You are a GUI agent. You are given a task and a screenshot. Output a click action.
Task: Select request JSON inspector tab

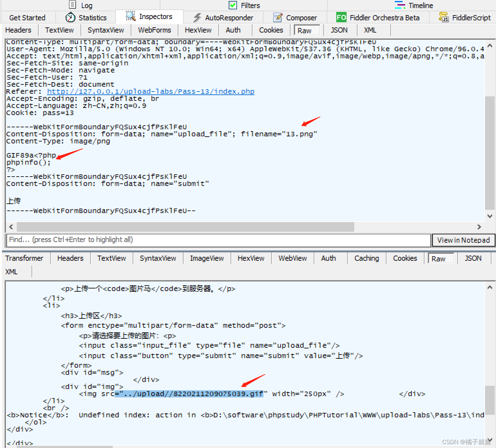(339, 30)
